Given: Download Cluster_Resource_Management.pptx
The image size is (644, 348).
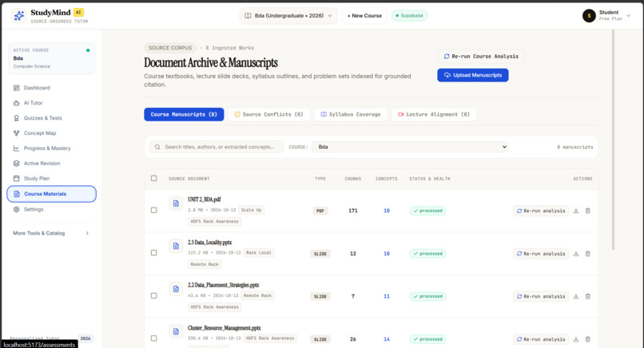Looking at the screenshot, I should [576, 339].
